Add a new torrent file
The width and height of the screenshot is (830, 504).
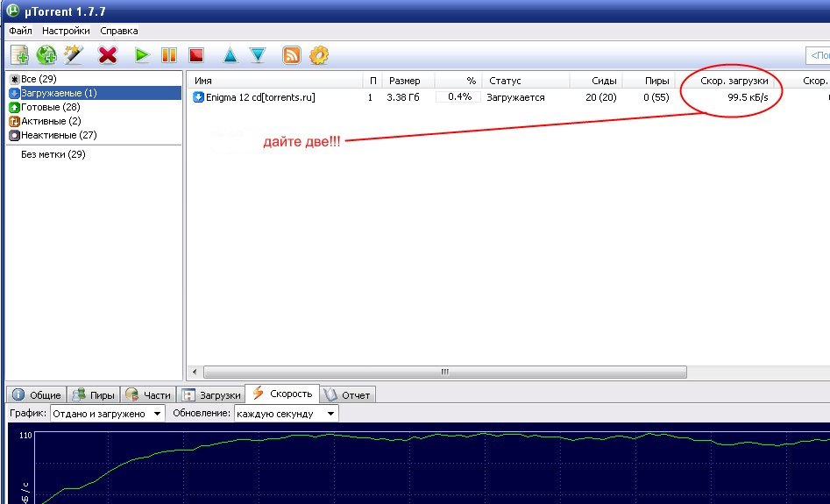click(19, 55)
